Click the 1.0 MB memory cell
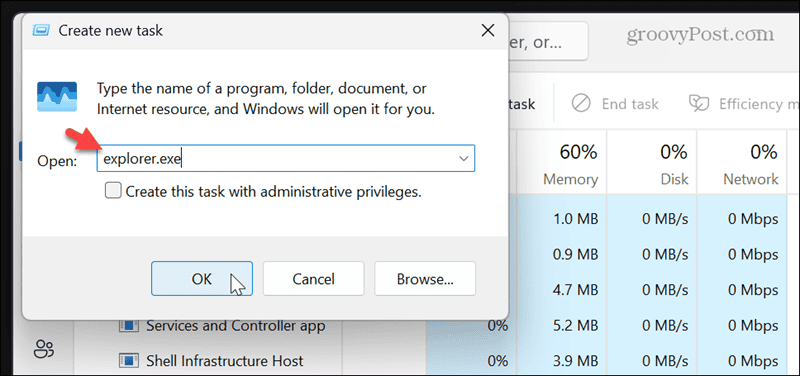Viewport: 800px width, 376px height. point(576,219)
